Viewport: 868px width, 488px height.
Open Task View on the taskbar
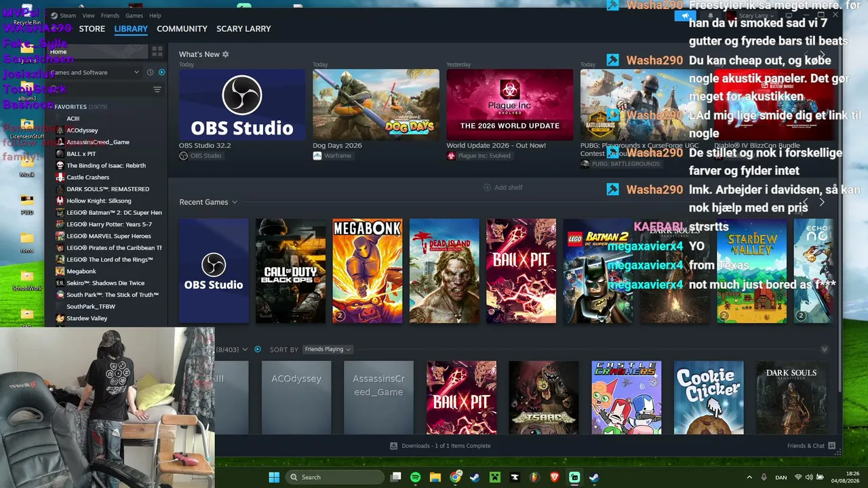pyautogui.click(x=396, y=477)
